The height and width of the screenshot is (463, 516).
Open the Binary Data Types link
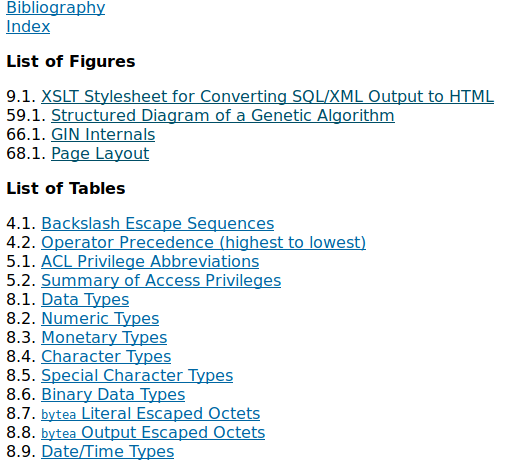click(x=113, y=395)
